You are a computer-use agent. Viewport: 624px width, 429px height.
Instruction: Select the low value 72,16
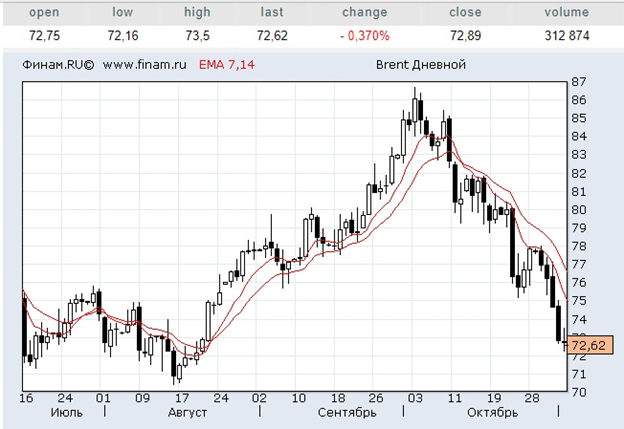point(123,36)
